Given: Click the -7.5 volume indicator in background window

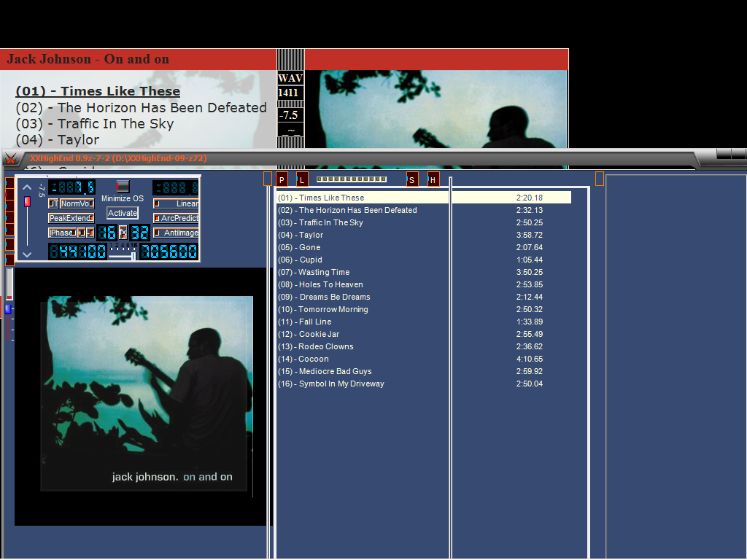Looking at the screenshot, I should (x=290, y=114).
